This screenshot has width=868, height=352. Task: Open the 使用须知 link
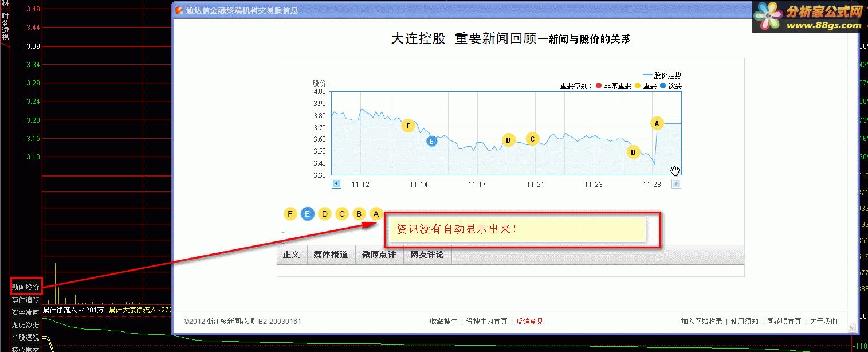click(x=745, y=322)
